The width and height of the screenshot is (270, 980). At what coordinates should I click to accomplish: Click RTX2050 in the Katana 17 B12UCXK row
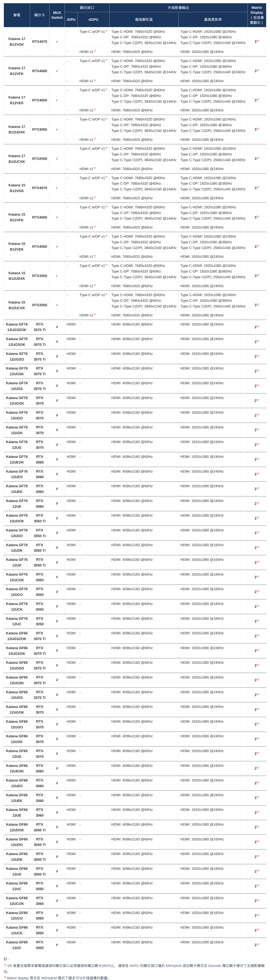[40, 159]
